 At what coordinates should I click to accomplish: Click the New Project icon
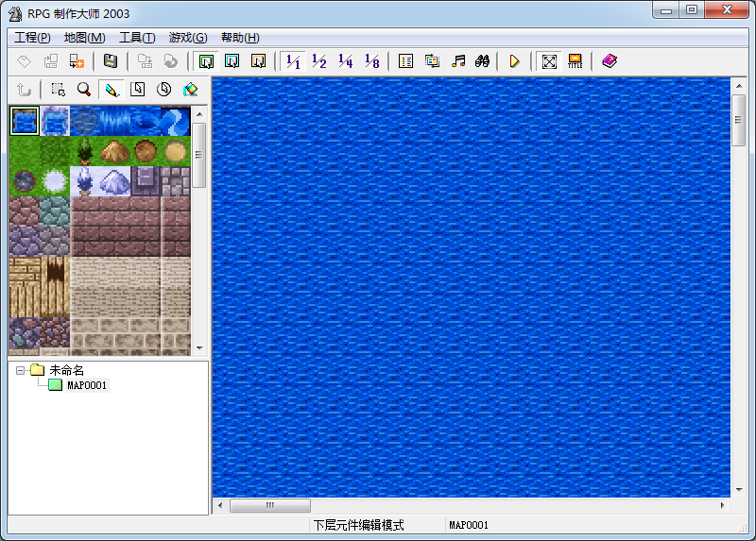click(25, 61)
